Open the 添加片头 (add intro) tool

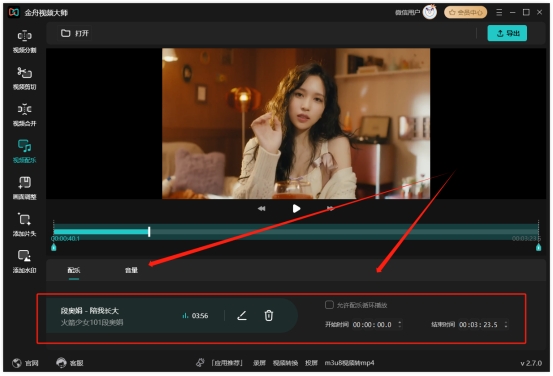coord(24,225)
